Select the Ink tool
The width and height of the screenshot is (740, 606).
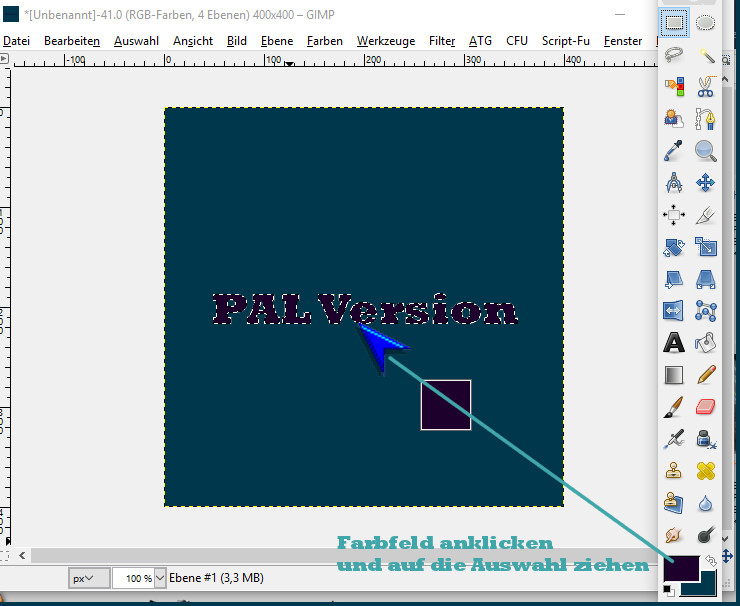pos(706,439)
